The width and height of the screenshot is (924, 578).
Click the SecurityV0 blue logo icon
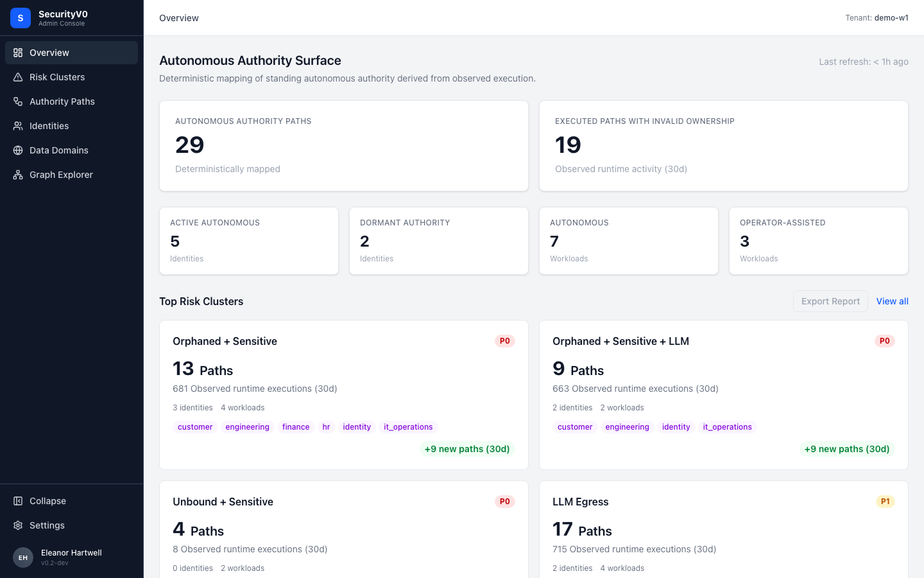tap(21, 18)
